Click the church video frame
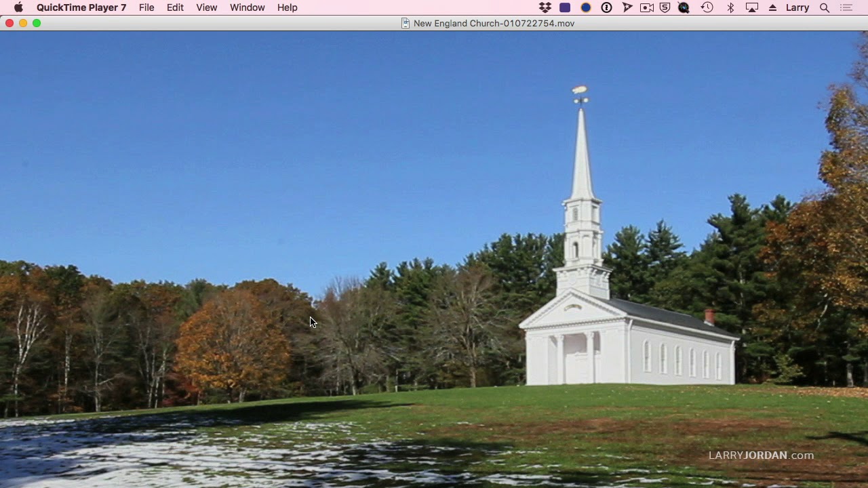The width and height of the screenshot is (868, 488). pos(434,260)
